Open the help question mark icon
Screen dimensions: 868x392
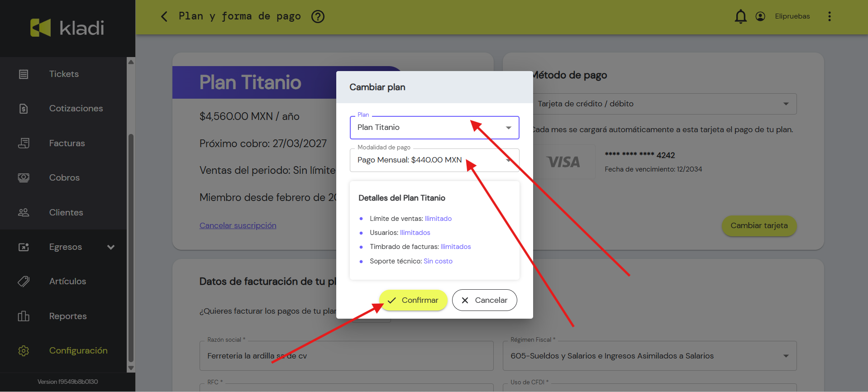click(318, 17)
